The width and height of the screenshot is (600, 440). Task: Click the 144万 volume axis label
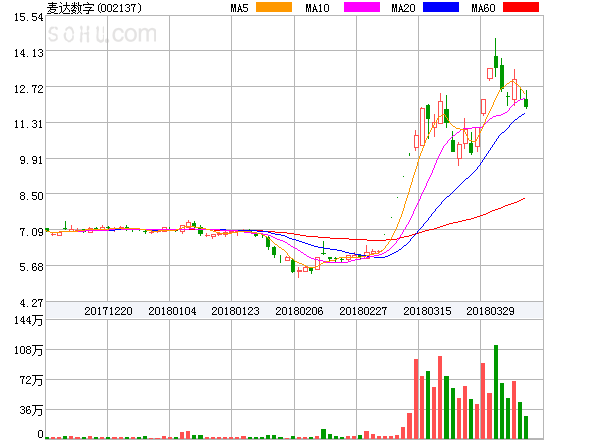(x=29, y=320)
